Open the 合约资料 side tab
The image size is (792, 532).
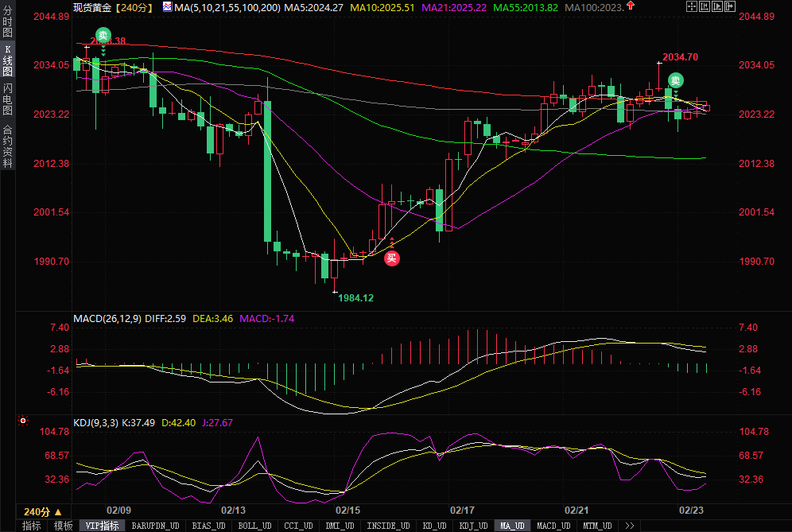[x=8, y=147]
